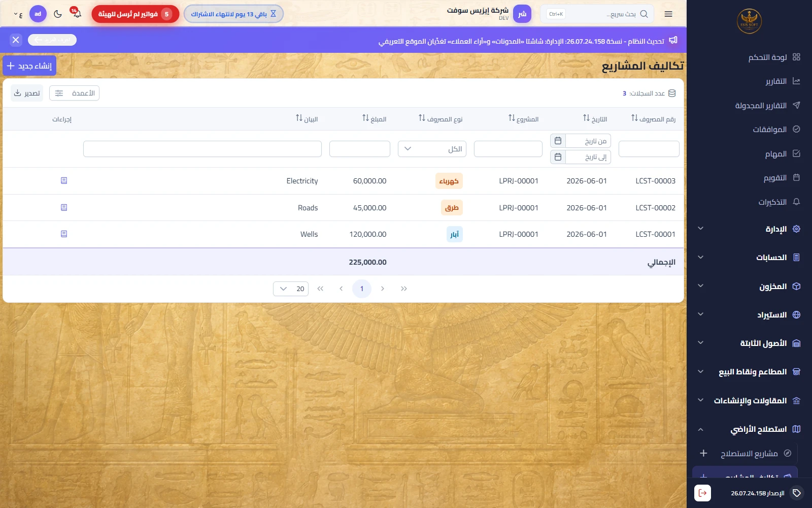The image size is (812, 508).
Task: Open the 'ad' user avatar menu
Action: point(38,14)
